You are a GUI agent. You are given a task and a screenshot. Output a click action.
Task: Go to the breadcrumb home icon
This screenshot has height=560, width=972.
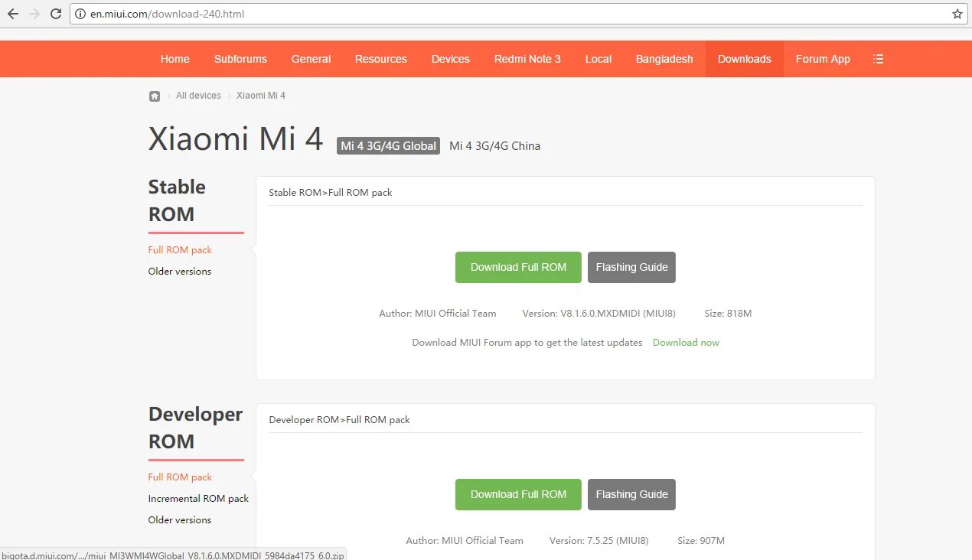[155, 96]
